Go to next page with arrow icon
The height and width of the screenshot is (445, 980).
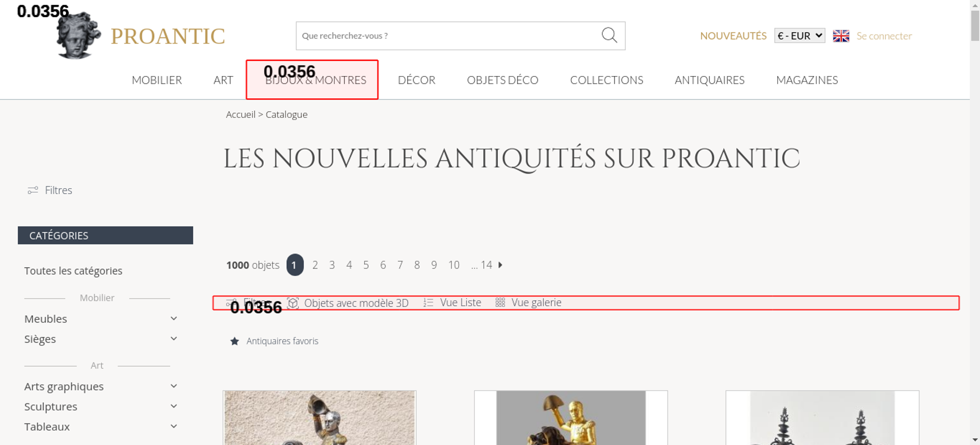[500, 265]
